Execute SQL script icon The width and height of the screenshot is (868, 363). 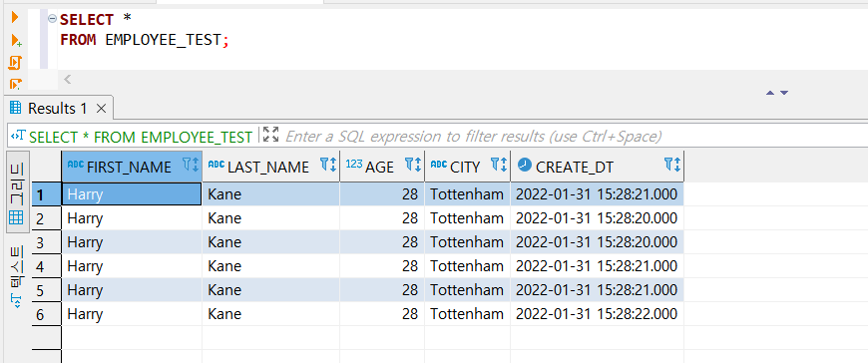(16, 63)
